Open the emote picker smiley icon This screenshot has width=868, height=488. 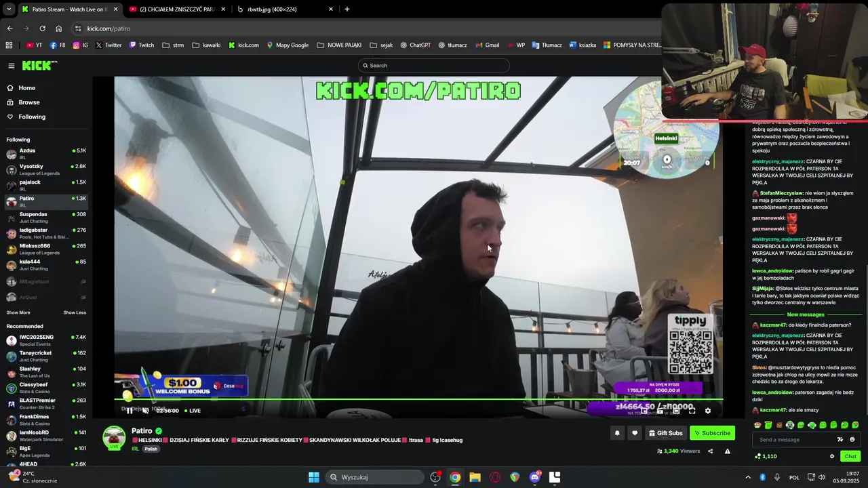(852, 440)
